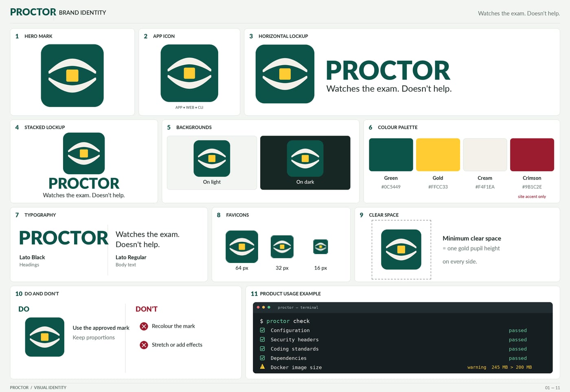Click the hero mark eye logo

tap(72, 76)
